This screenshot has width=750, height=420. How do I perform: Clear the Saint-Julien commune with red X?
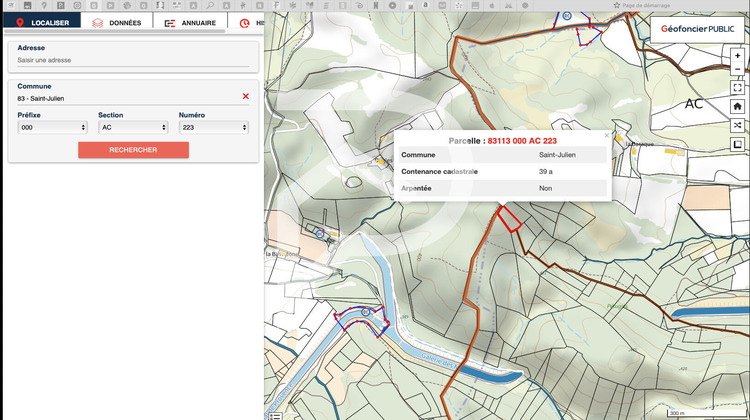(x=246, y=97)
